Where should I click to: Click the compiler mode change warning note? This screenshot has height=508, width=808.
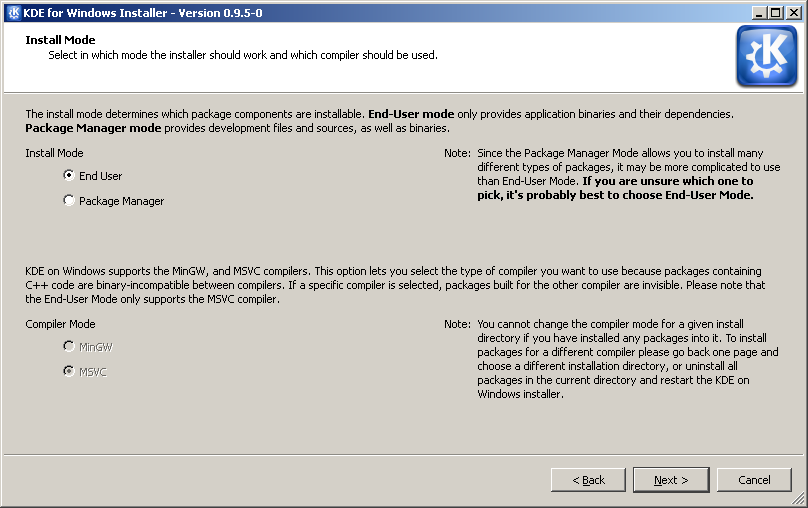(627, 359)
